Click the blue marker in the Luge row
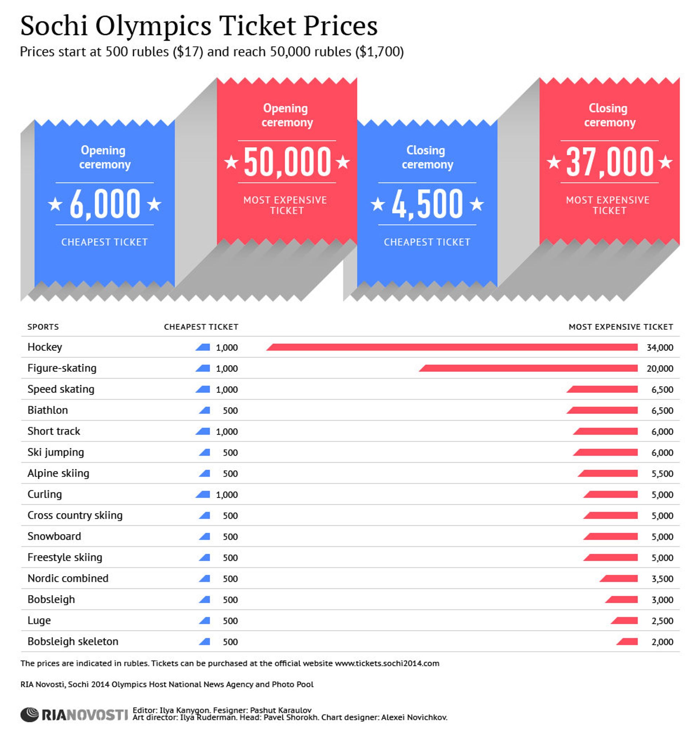Viewport: 700px width, 743px height. (x=204, y=621)
